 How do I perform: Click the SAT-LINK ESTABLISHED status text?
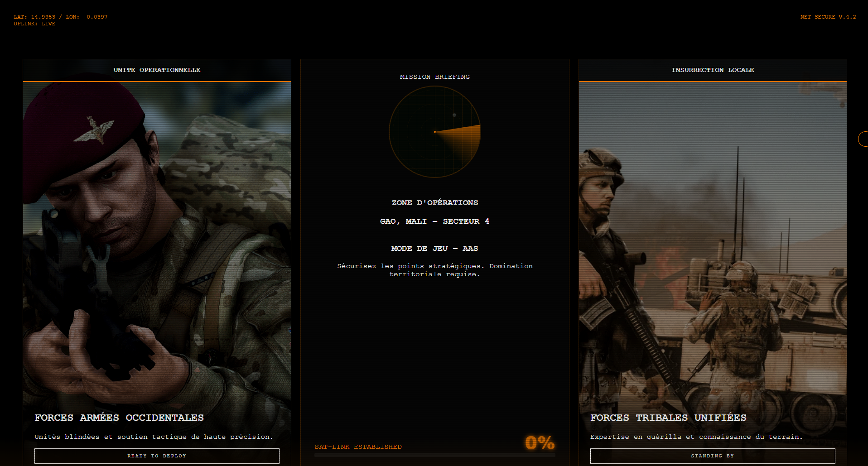(x=358, y=447)
